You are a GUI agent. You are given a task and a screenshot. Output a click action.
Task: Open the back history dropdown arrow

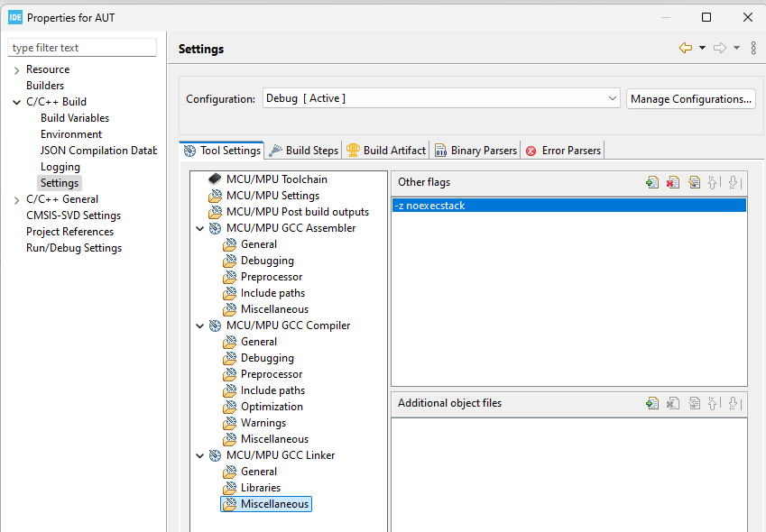point(702,48)
